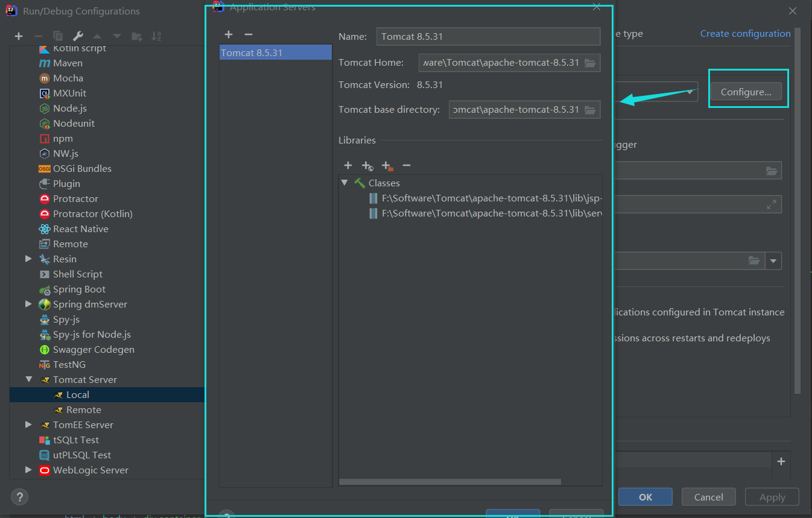
Task: Select Shell Script template
Action: point(77,274)
